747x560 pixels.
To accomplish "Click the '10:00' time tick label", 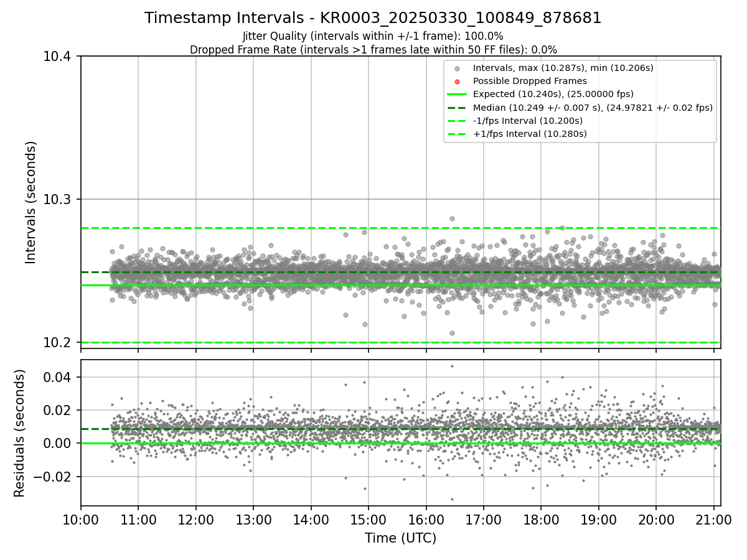I will pyautogui.click(x=81, y=520).
